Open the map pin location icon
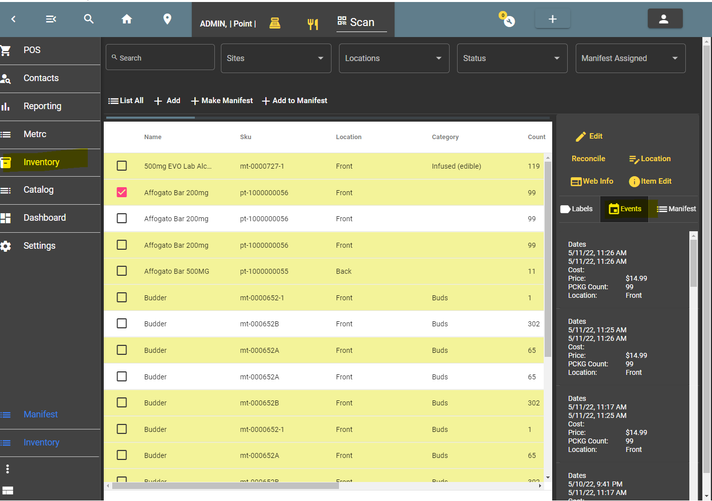 click(x=167, y=19)
